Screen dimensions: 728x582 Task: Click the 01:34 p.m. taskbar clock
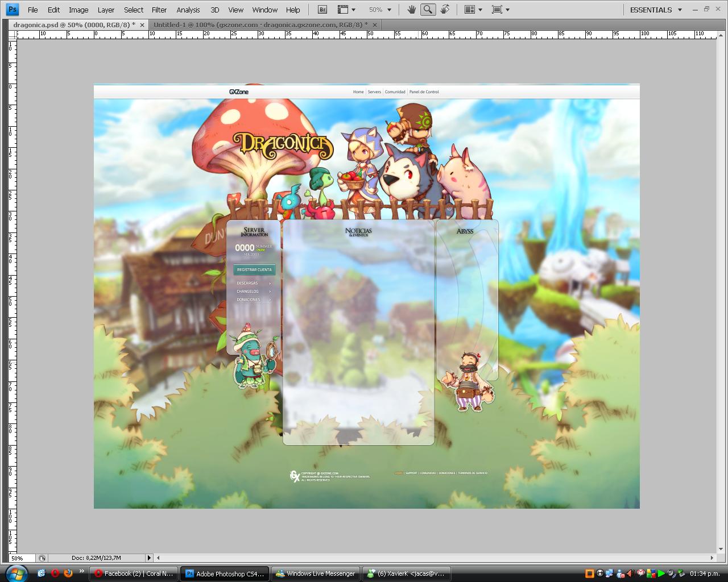[x=705, y=573]
